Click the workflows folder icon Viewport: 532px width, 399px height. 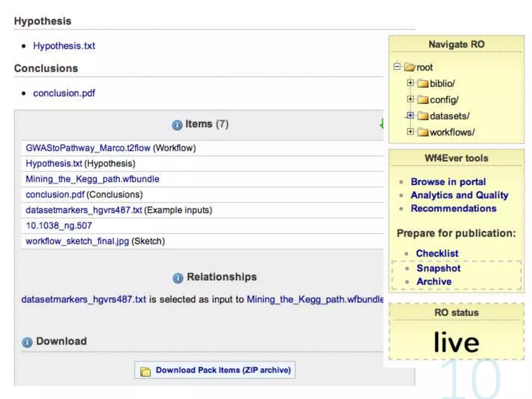point(423,132)
